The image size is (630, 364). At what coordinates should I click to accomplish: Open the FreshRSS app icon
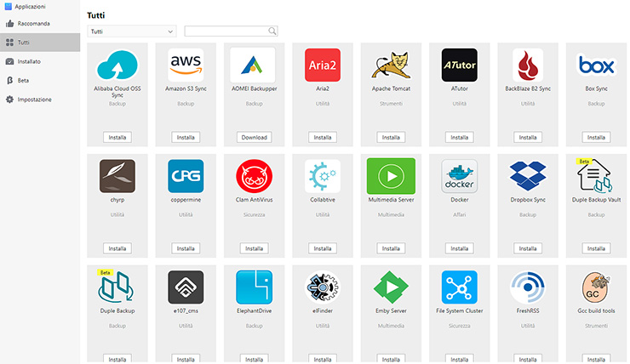pos(527,287)
